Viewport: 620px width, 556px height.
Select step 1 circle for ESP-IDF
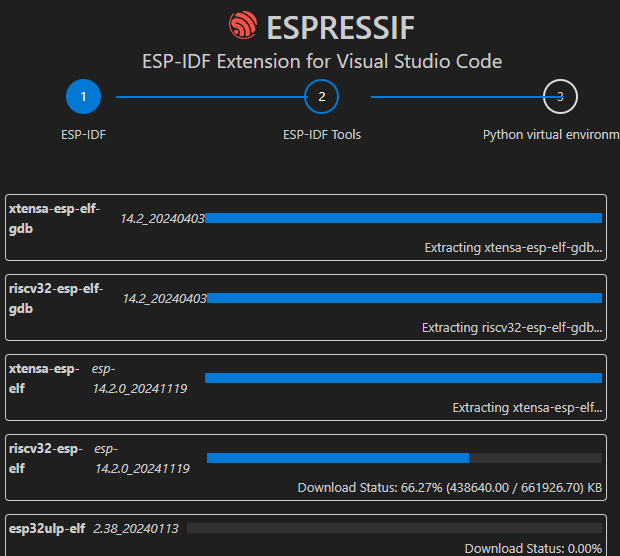(83, 96)
